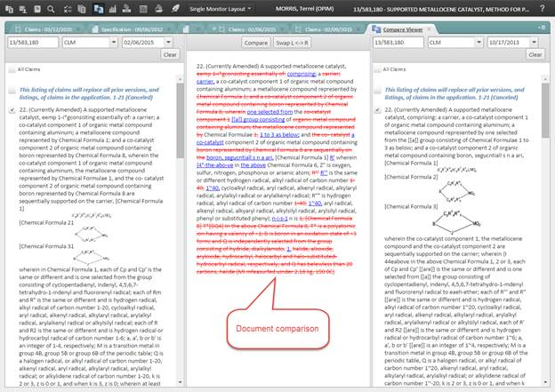Click the right pane vertical scrollbar thumb

coord(545,110)
